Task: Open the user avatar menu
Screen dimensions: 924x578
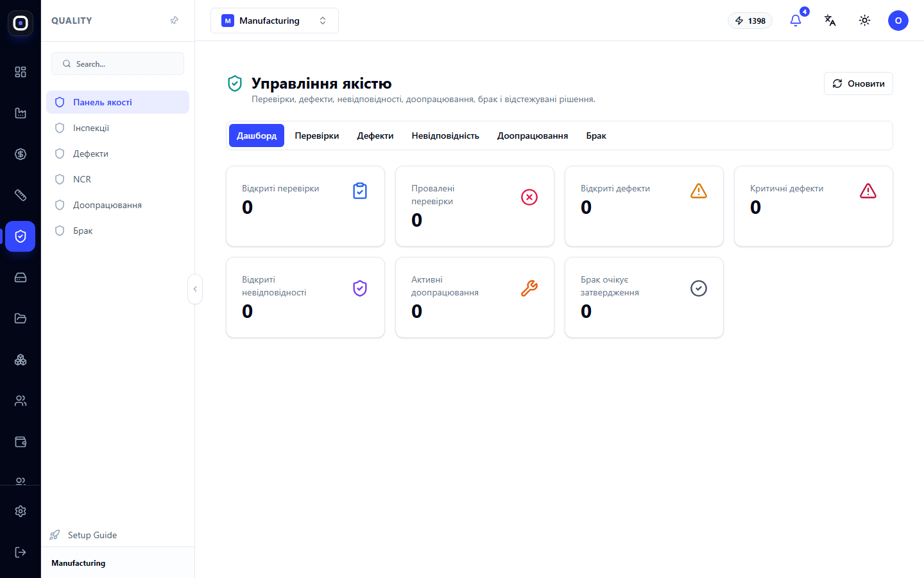Action: (x=898, y=21)
